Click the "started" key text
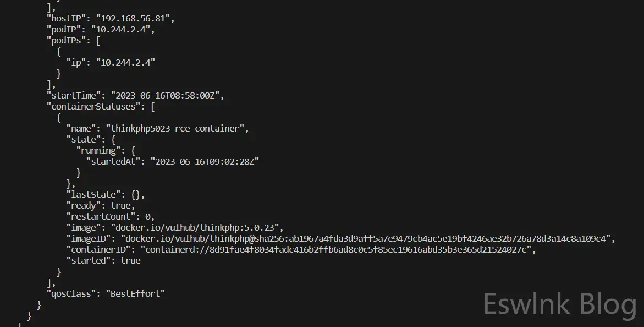Screen dimensions: 644x327 pos(89,260)
